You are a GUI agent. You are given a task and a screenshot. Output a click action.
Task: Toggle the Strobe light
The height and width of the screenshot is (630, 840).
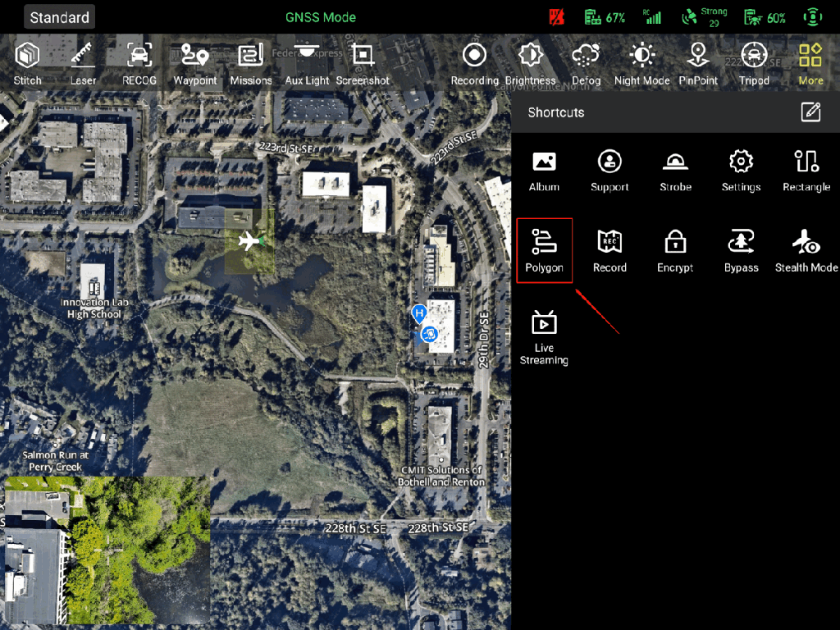(x=675, y=170)
